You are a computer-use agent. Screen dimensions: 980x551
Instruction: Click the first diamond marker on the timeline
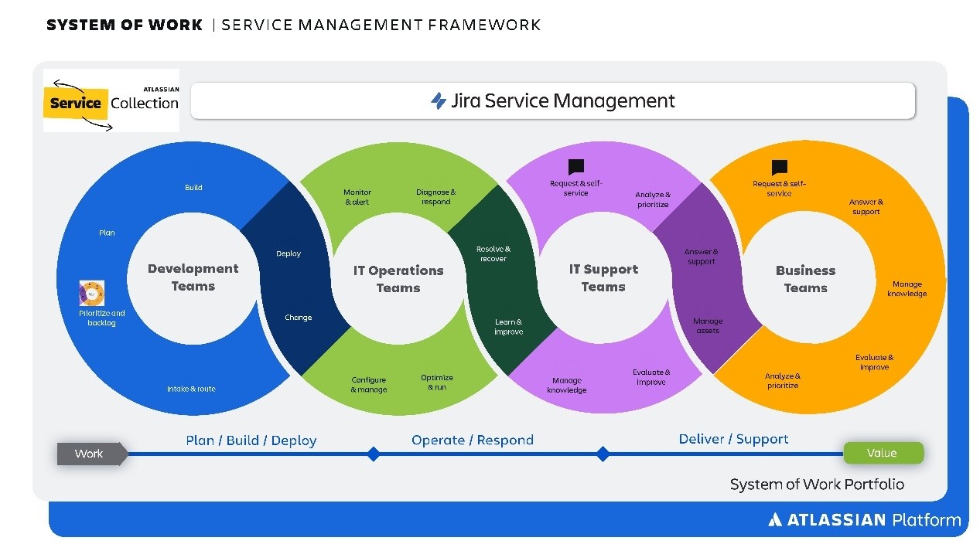[x=373, y=454]
